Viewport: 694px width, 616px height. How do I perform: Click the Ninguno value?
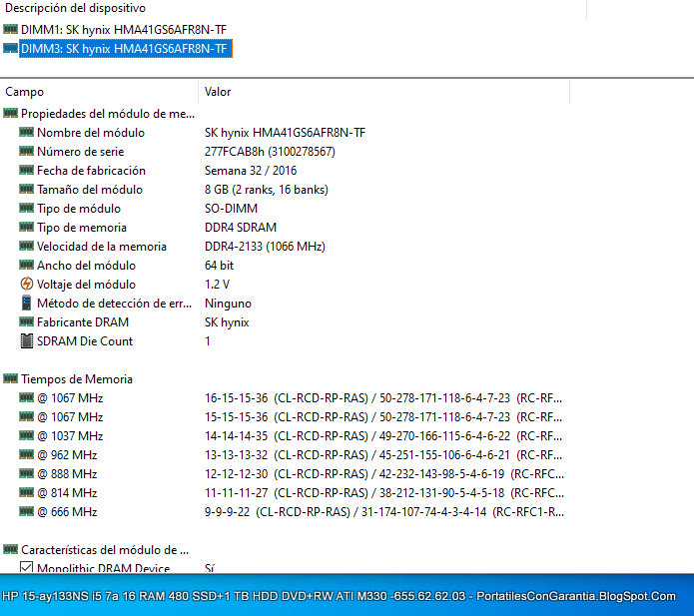coord(228,304)
